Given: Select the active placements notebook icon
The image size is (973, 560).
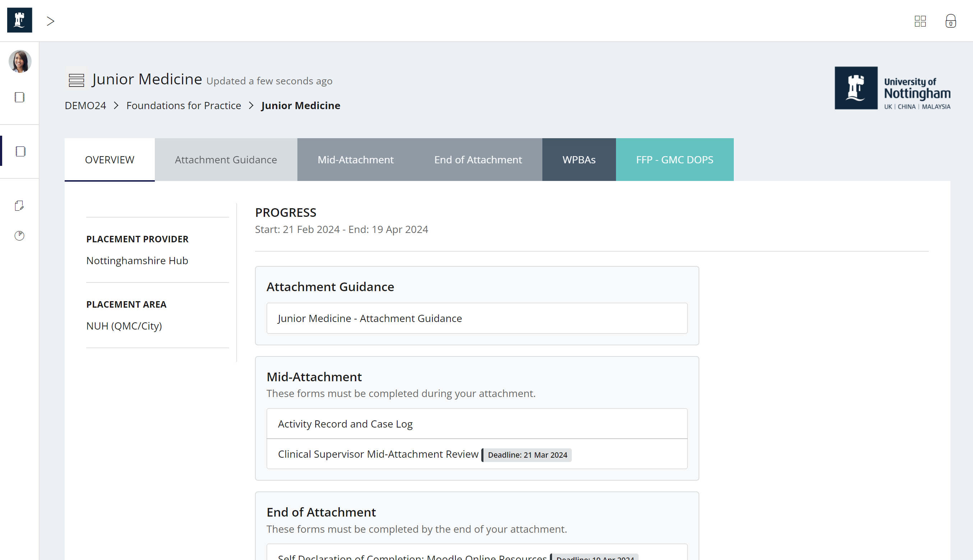Looking at the screenshot, I should point(20,151).
